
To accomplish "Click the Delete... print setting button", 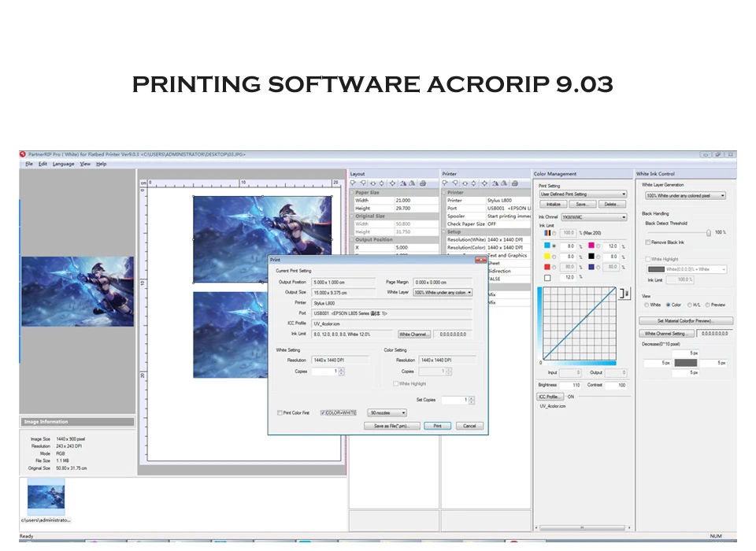I will (x=611, y=205).
